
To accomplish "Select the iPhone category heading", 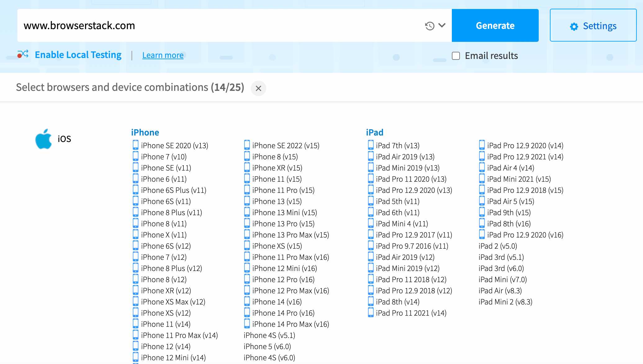I will tap(145, 132).
